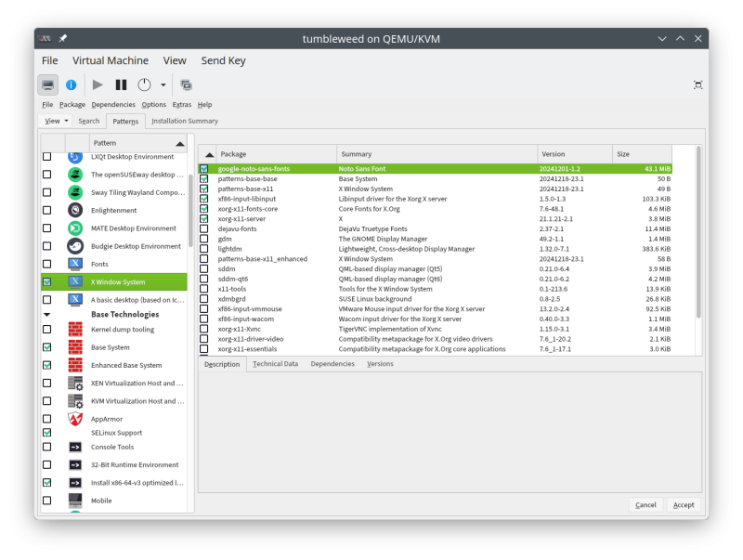Screen dimensions: 743x560
Task: Click the Pattern column sort arrow
Action: tap(180, 144)
